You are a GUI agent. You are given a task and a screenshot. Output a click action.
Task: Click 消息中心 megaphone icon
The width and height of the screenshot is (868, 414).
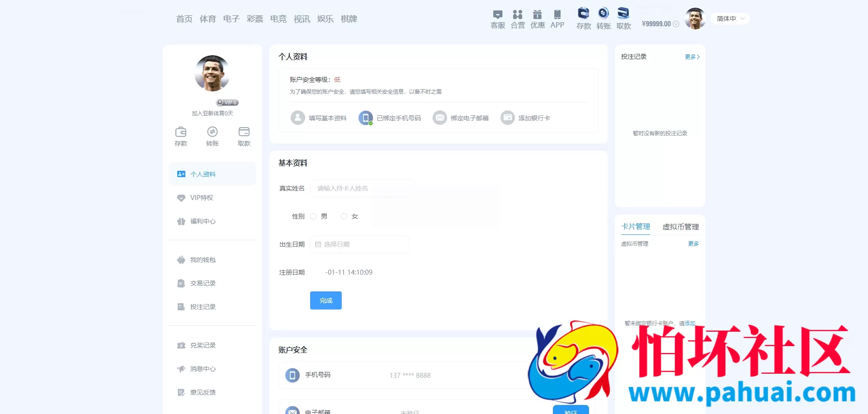pos(181,369)
